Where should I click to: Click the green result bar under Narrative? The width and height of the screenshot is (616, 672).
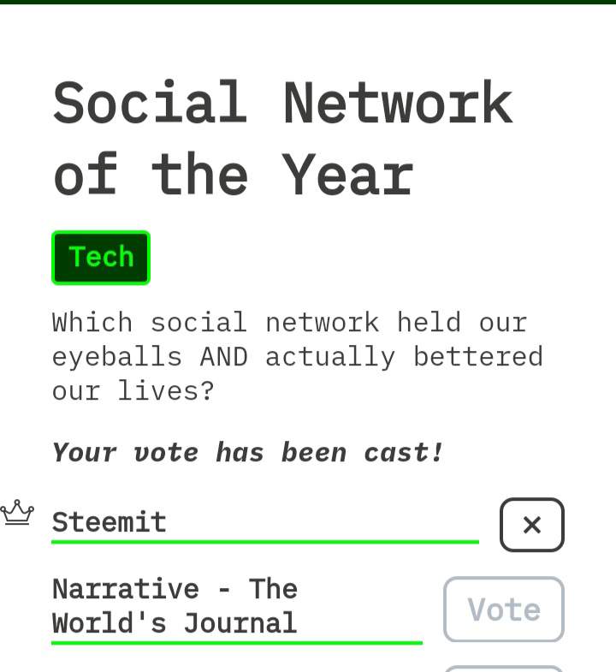tap(237, 643)
